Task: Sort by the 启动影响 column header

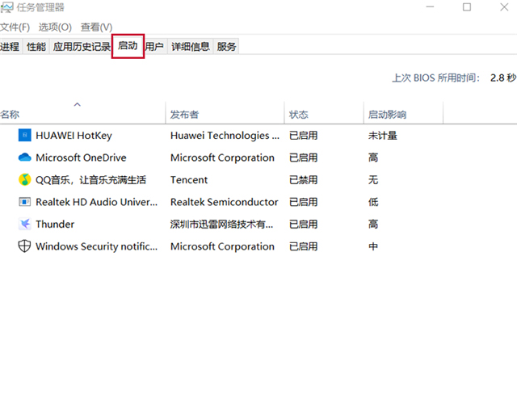Action: tap(403, 114)
